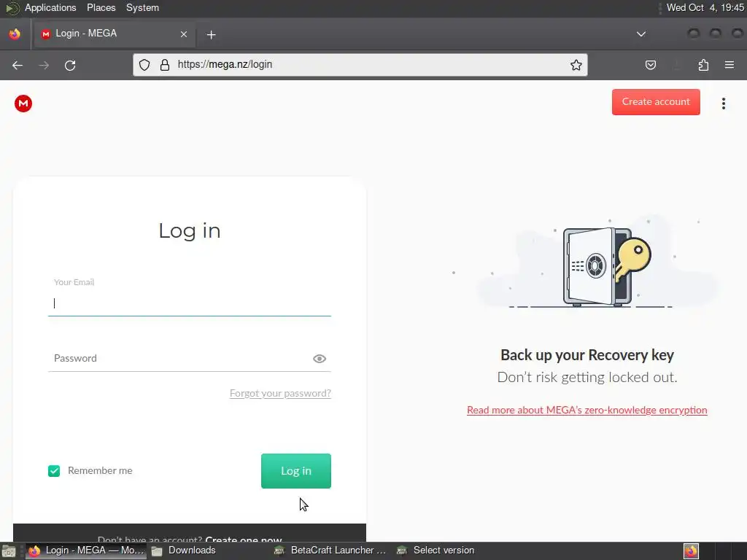The image size is (747, 560).
Task: Click the Firefox icon left of tabs
Action: (15, 34)
